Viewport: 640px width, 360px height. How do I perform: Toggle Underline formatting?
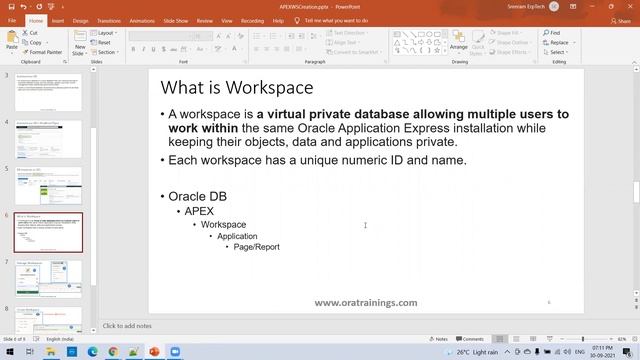(x=153, y=49)
